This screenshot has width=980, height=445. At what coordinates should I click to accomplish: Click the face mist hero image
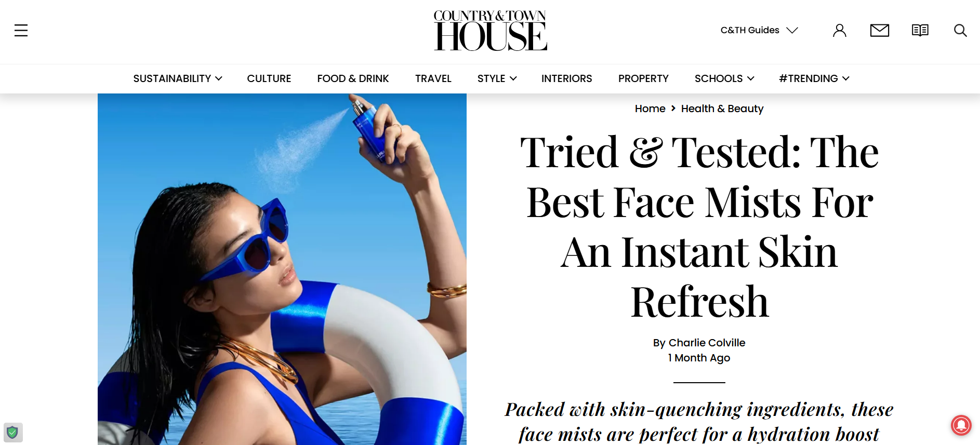click(282, 269)
